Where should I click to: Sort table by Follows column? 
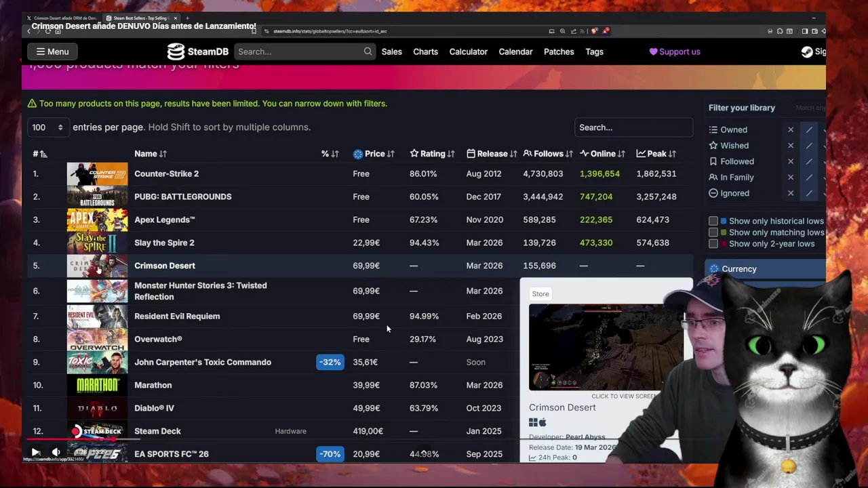pyautogui.click(x=549, y=154)
